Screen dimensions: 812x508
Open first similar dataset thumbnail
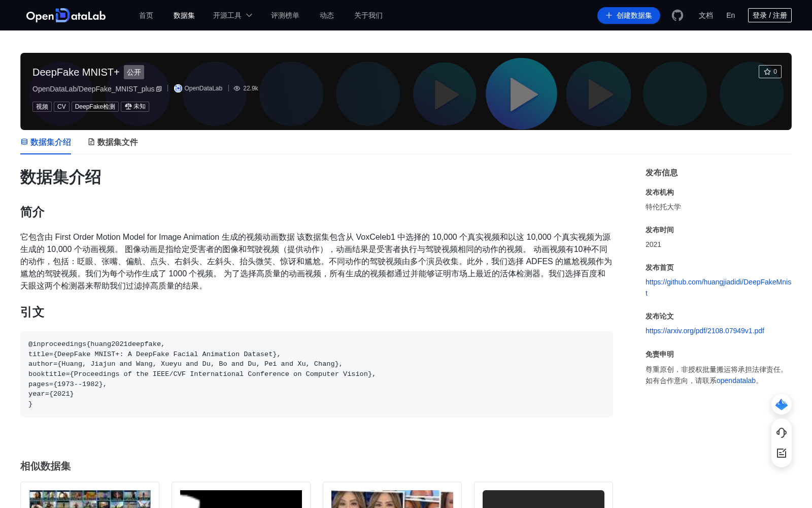pyautogui.click(x=90, y=499)
